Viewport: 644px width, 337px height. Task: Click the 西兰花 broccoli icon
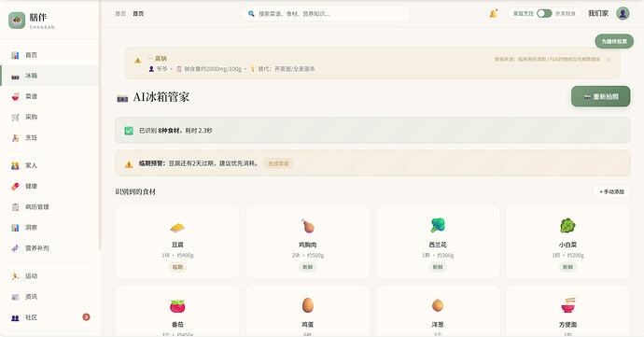click(x=438, y=225)
